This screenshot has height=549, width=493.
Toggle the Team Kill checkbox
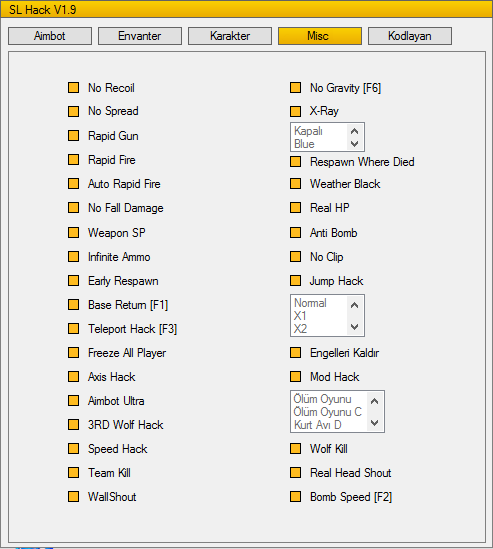(73, 473)
